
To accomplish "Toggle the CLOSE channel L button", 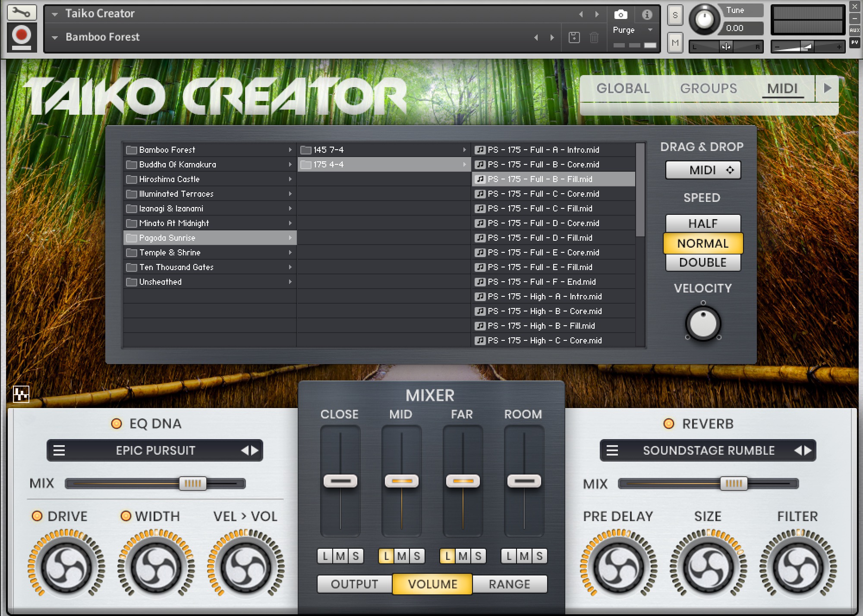I will pos(325,556).
